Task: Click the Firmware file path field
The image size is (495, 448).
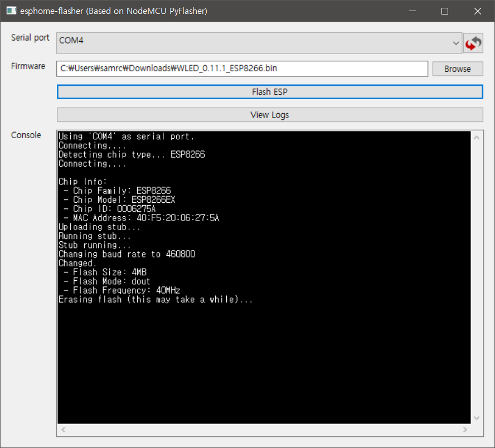Action: [242, 69]
